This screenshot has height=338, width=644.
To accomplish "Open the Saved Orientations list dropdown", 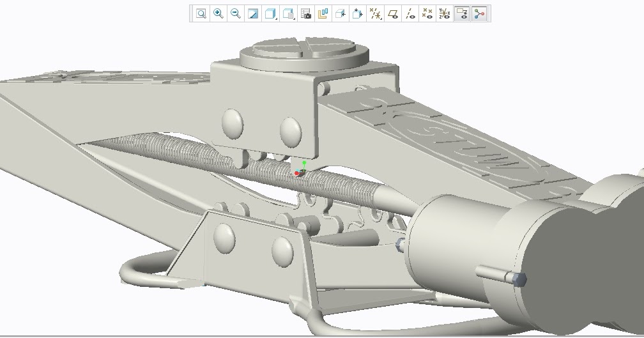I will tap(288, 13).
